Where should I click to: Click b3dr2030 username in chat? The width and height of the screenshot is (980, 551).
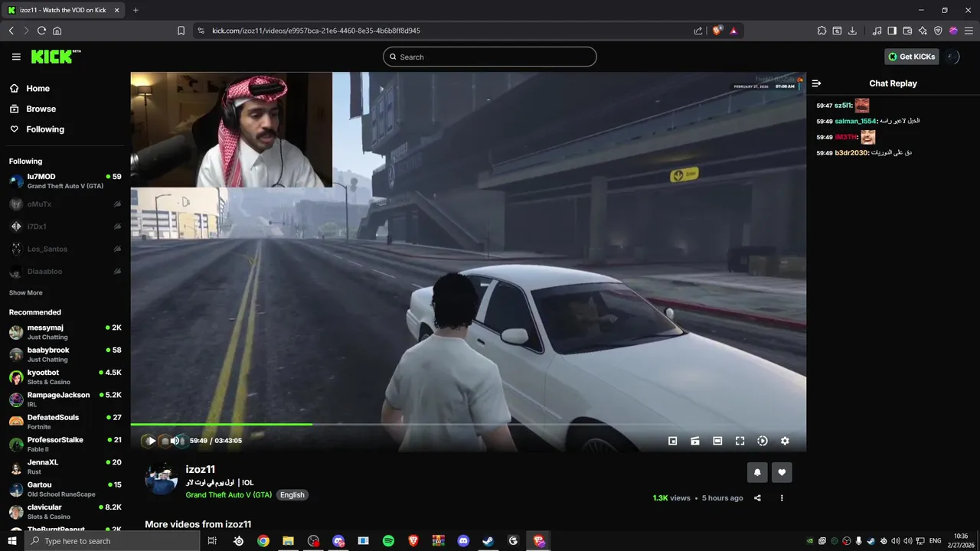pyautogui.click(x=851, y=153)
